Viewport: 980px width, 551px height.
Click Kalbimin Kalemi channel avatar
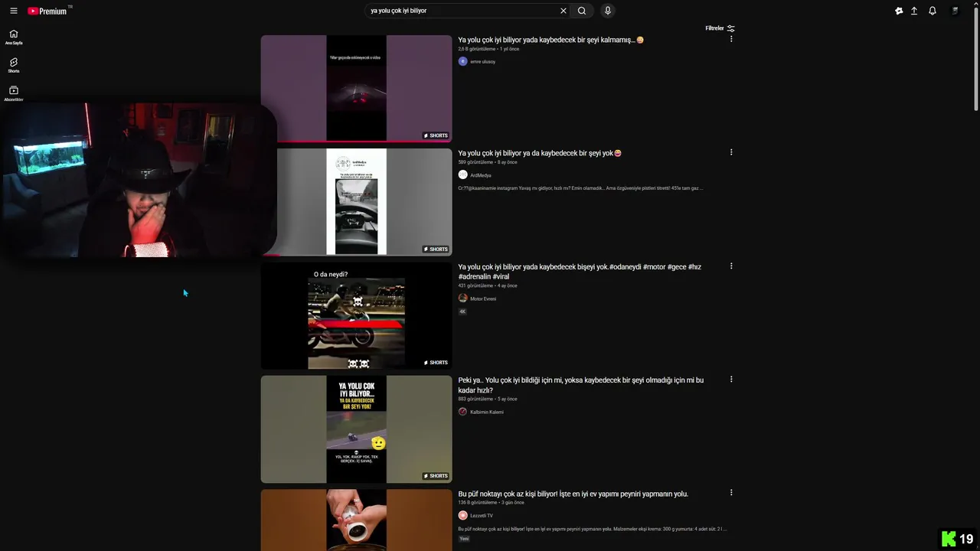click(x=462, y=412)
